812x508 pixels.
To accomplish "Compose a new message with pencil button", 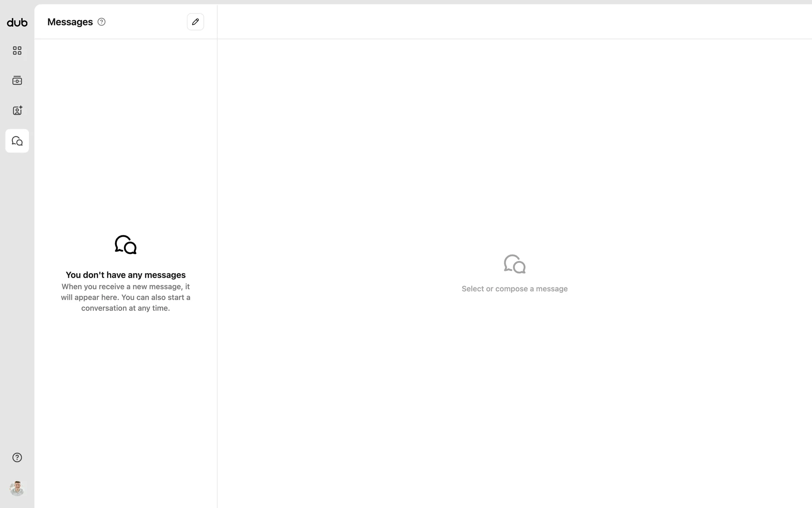I will [x=195, y=22].
